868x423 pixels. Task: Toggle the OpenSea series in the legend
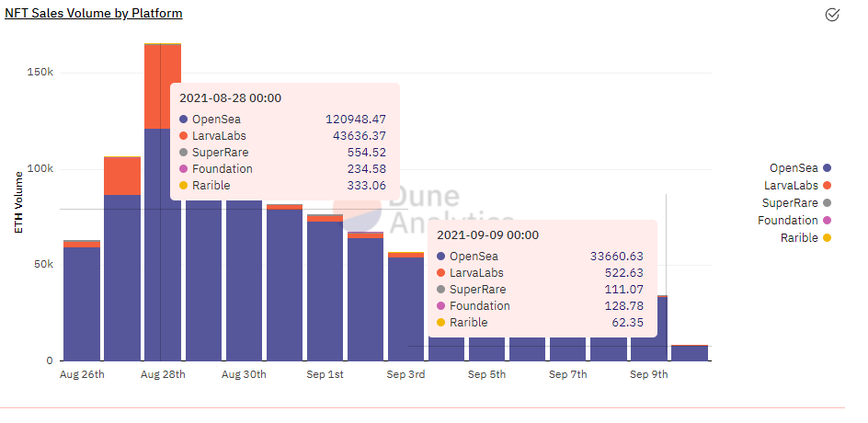793,168
